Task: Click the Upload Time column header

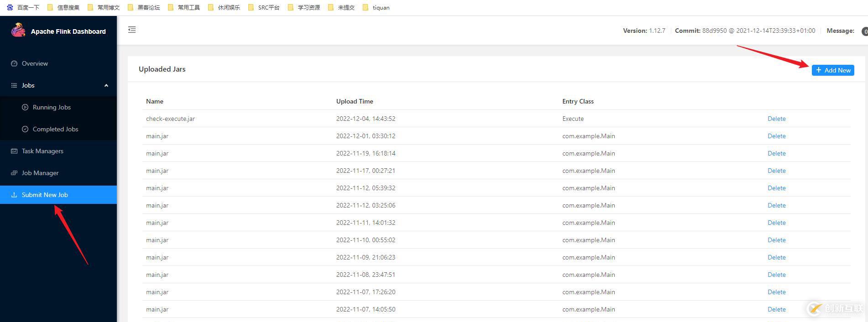Action: coord(355,101)
